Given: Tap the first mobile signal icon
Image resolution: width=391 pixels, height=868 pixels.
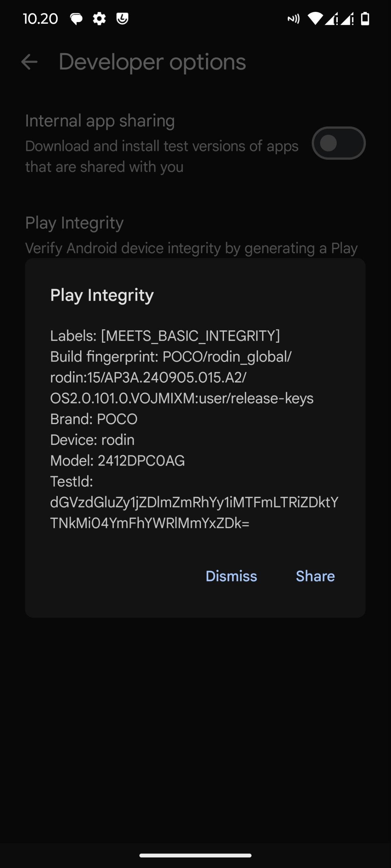Looking at the screenshot, I should (x=331, y=19).
